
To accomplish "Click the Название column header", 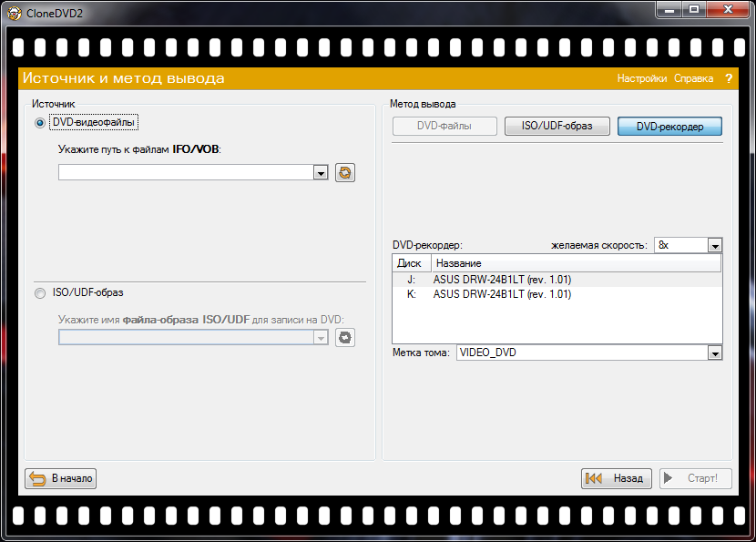I will tap(577, 263).
